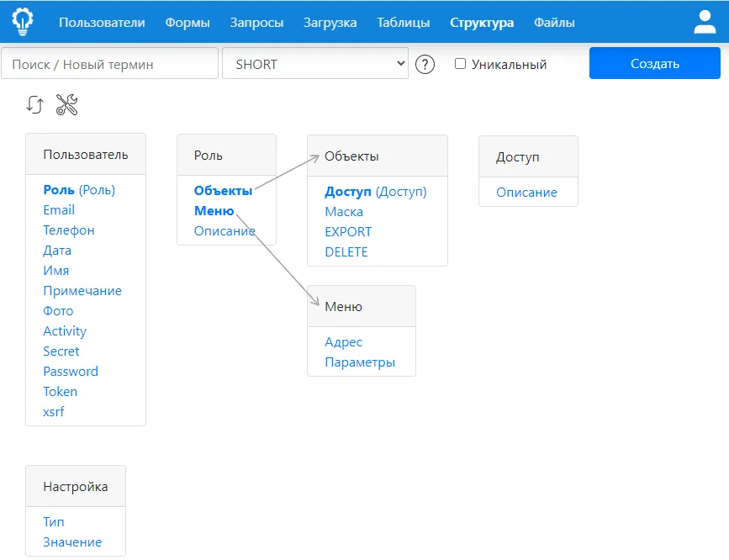The image size is (729, 560).
Task: Click the Пользователь card header
Action: tap(86, 155)
